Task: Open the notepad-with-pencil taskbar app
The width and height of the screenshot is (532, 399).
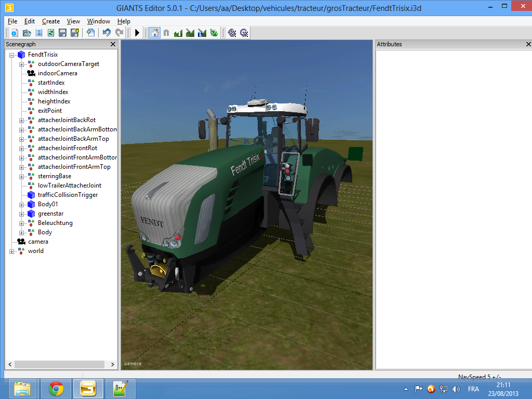Action: [121, 389]
